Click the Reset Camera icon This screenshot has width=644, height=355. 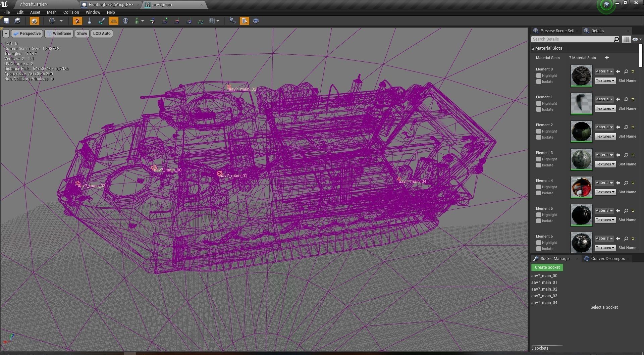232,21
